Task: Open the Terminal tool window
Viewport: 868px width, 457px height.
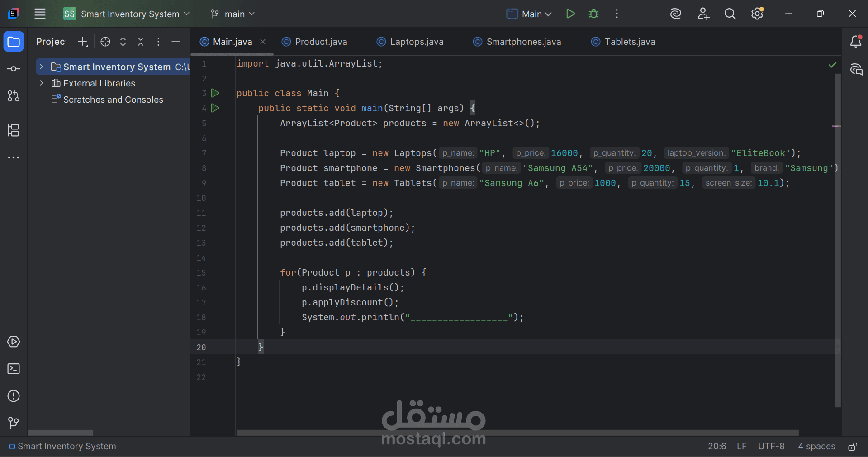Action: pos(14,369)
